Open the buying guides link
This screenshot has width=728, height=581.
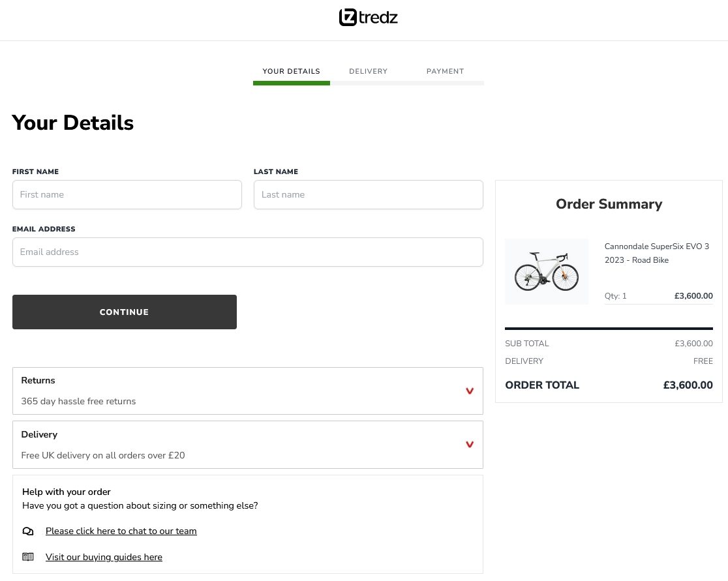pos(104,557)
